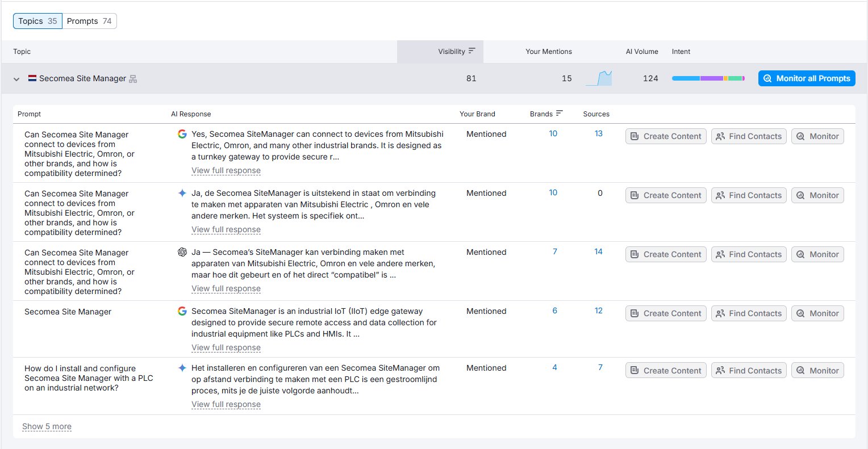868x449 pixels.
Task: View full response of 'industrial IoT' answer
Action: (226, 347)
